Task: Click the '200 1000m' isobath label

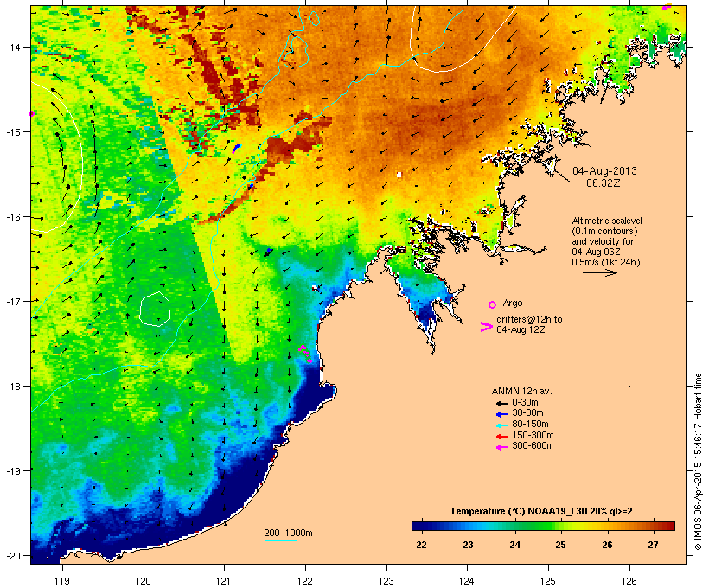Action: tap(288, 533)
